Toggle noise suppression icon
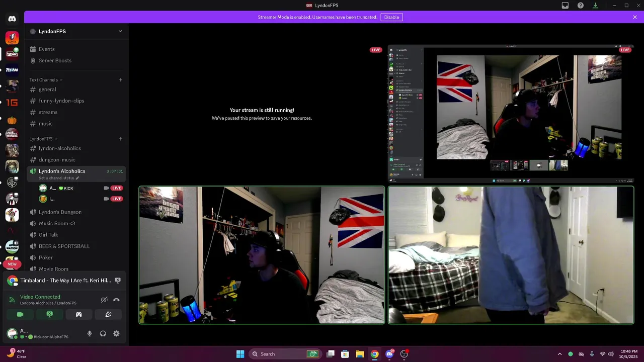Viewport: 644px width, 362px height. [104, 300]
